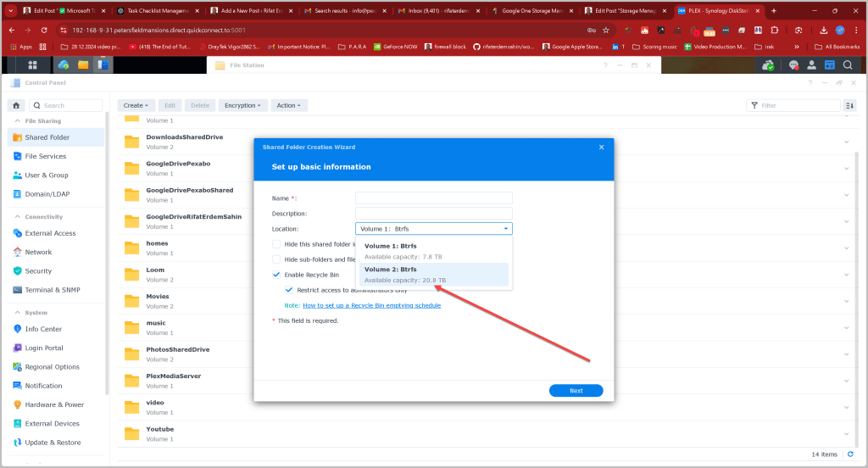This screenshot has width=868, height=468.
Task: Open DSM universal search magnifier icon
Action: pos(848,64)
